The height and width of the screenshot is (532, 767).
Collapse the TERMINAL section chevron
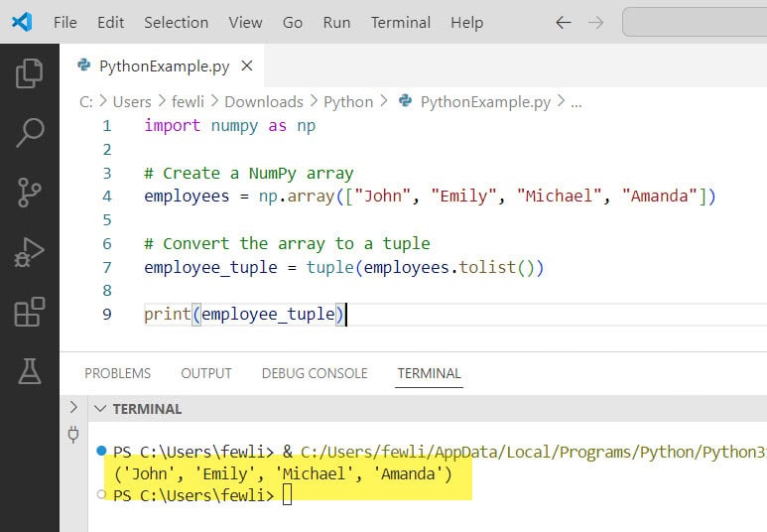click(100, 409)
